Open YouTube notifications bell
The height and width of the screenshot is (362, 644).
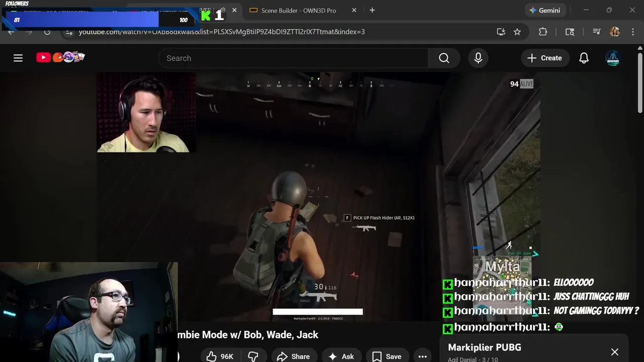[x=584, y=58]
